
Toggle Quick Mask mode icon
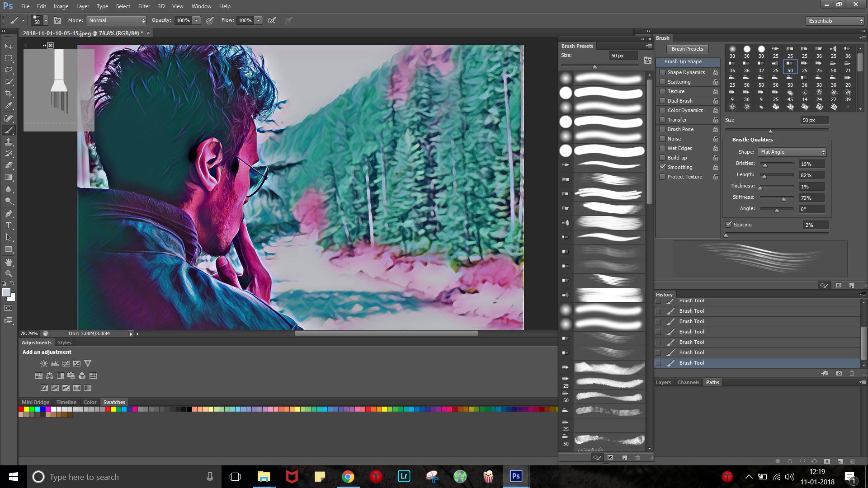pyautogui.click(x=9, y=308)
